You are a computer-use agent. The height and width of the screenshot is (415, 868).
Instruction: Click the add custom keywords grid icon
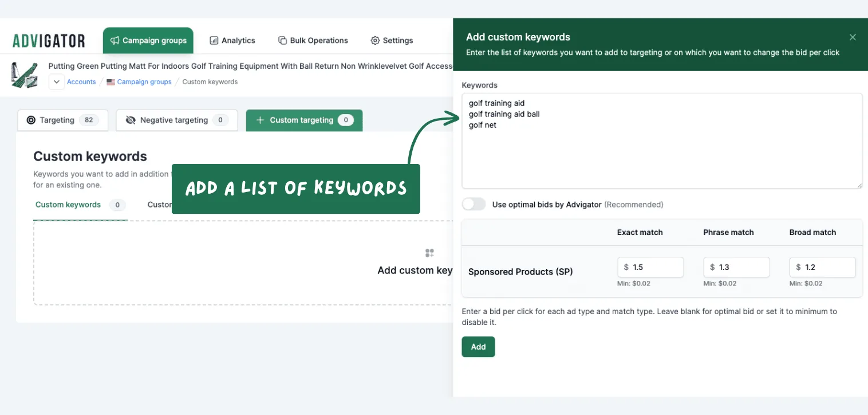click(x=429, y=253)
